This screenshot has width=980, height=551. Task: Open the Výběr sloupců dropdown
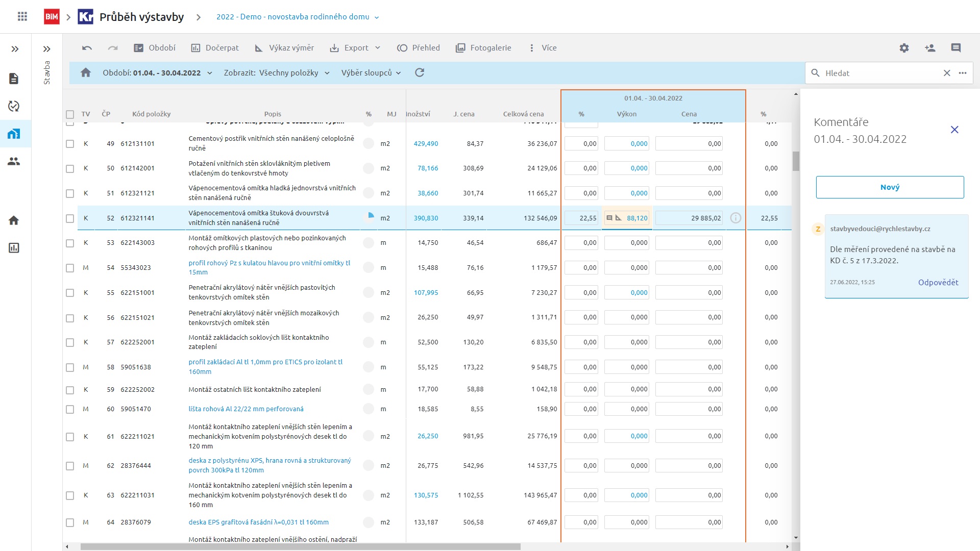[371, 73]
